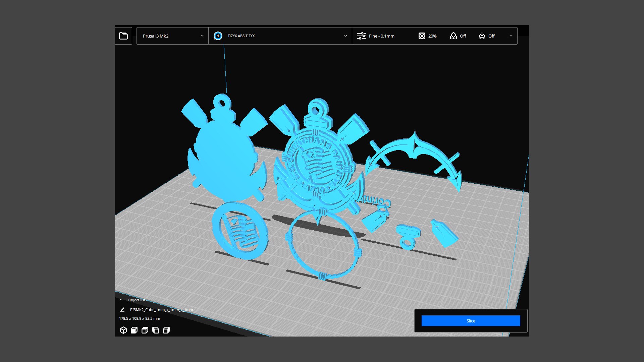Expand the TiZYX ABS material dropdown

(345, 36)
